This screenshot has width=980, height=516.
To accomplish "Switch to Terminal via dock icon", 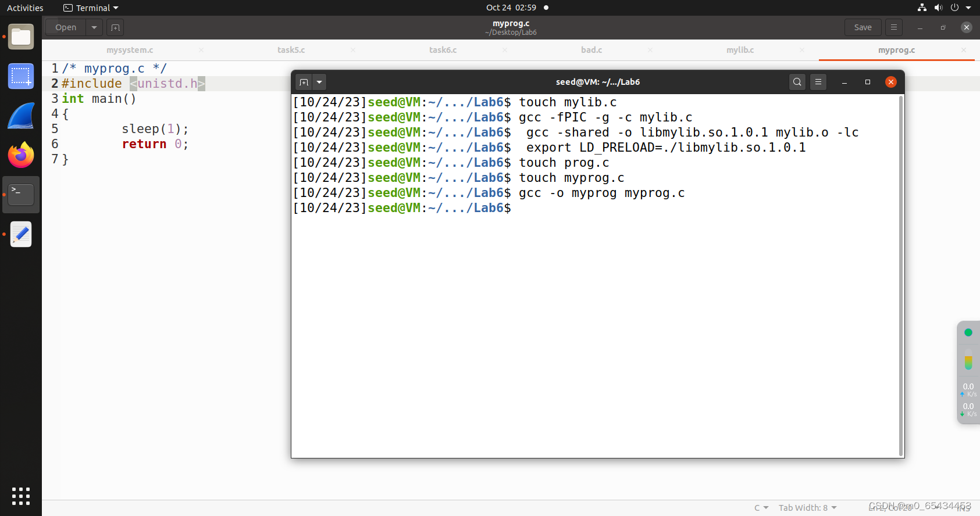I will pos(21,195).
